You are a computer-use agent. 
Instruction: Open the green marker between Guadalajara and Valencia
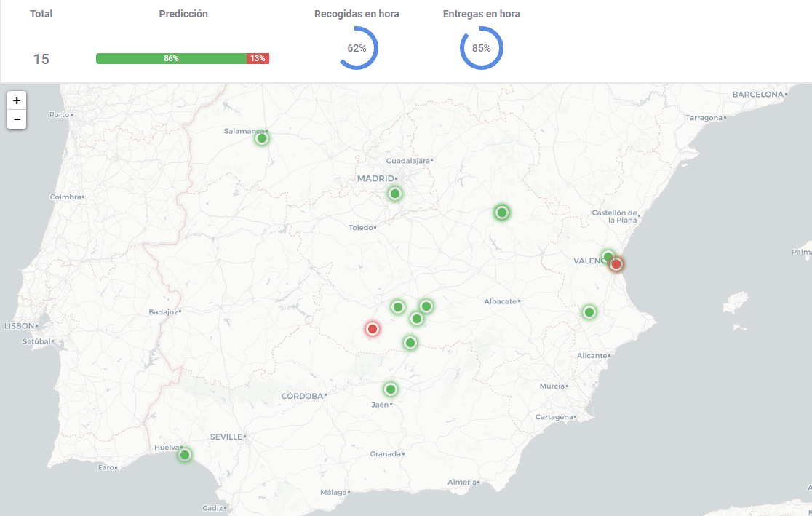[501, 213]
